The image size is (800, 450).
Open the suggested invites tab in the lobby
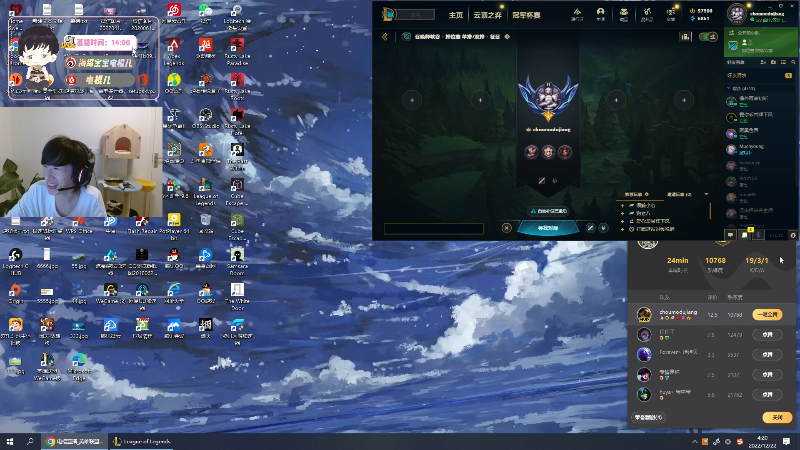637,194
